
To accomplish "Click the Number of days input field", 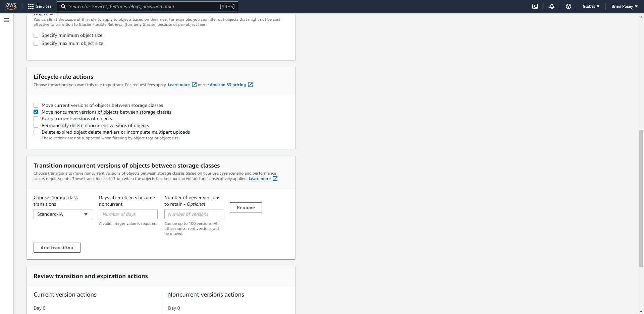I will click(x=128, y=214).
